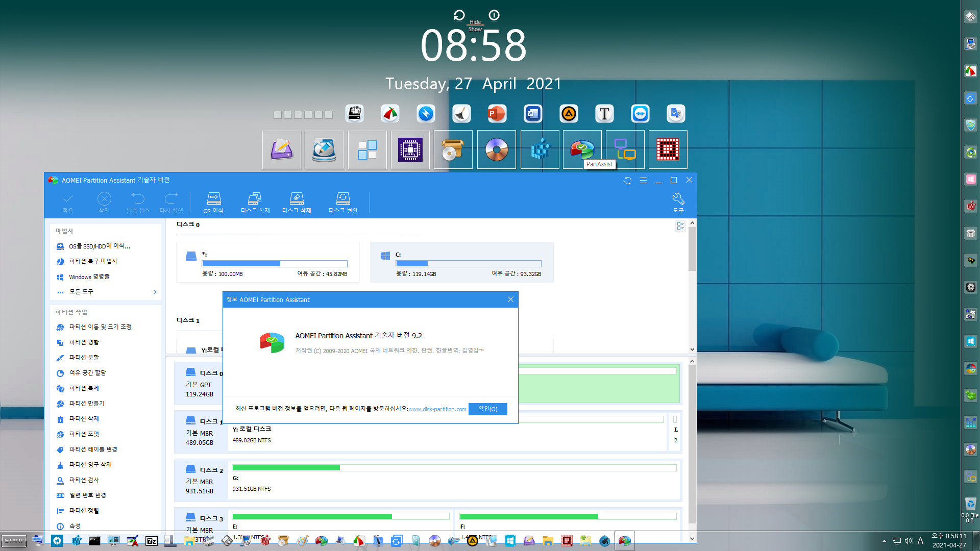This screenshot has width=980, height=551.
Task: Open the red grid app dock icon
Action: pos(668,149)
